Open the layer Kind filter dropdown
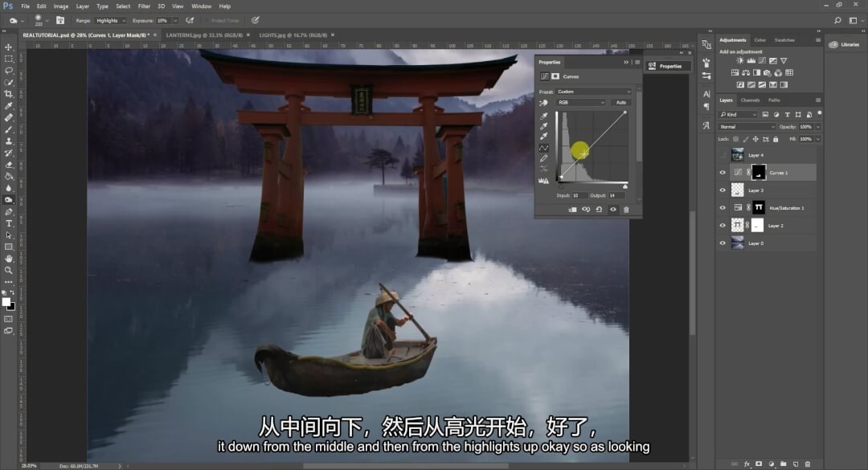 point(739,115)
